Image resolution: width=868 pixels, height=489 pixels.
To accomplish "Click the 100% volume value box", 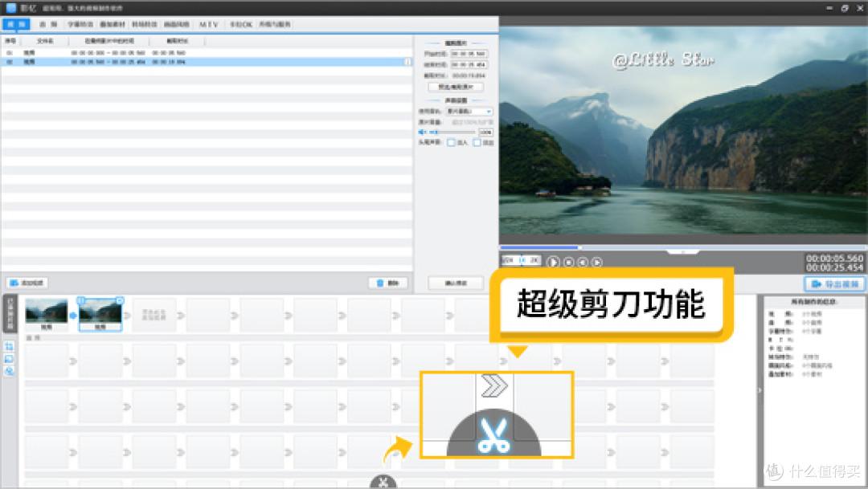I will [485, 132].
